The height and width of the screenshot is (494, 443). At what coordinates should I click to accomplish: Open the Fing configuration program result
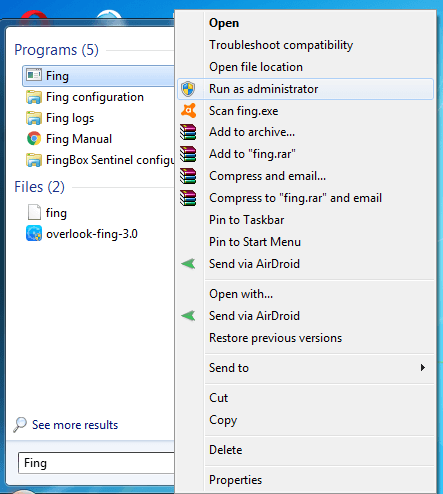click(x=95, y=97)
